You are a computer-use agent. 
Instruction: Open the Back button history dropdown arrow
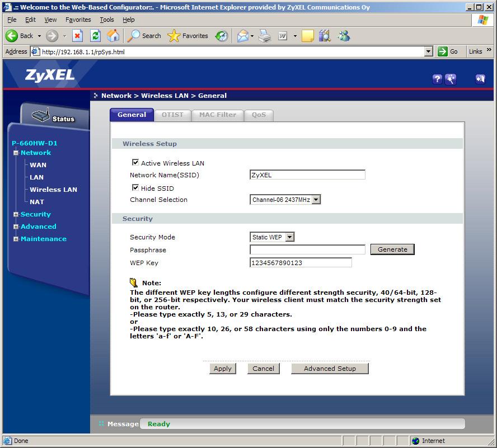39,36
